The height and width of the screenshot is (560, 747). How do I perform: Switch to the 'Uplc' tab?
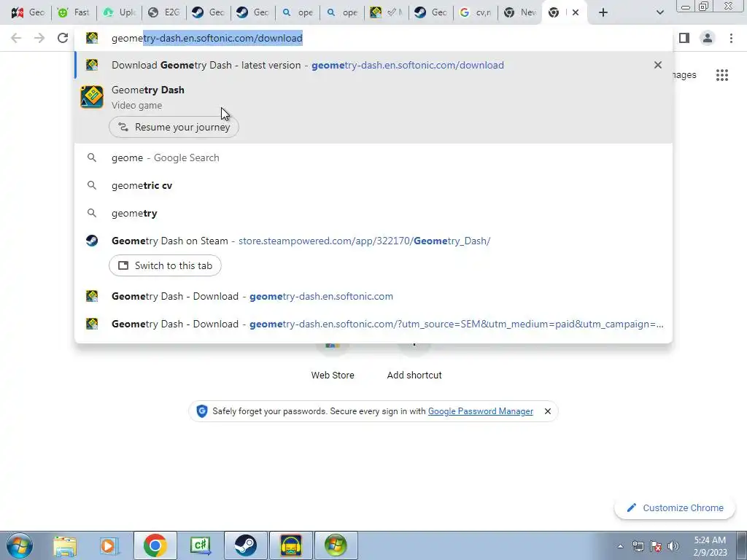point(119,12)
